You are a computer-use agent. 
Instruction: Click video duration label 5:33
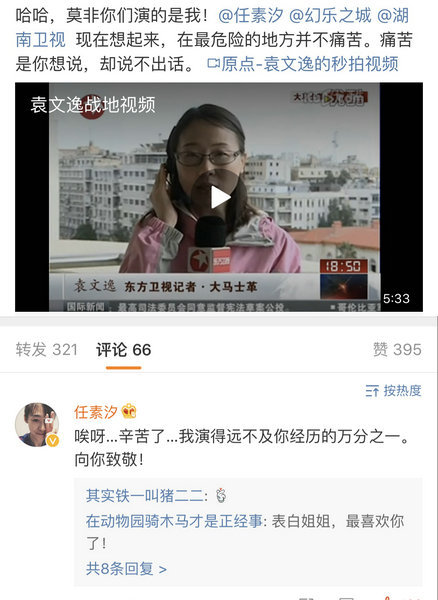[x=396, y=298]
